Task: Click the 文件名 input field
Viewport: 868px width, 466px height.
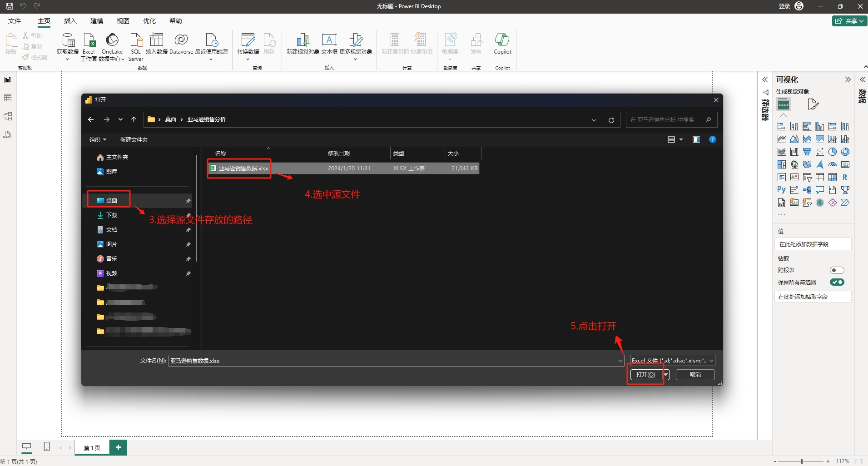Action: tap(393, 361)
